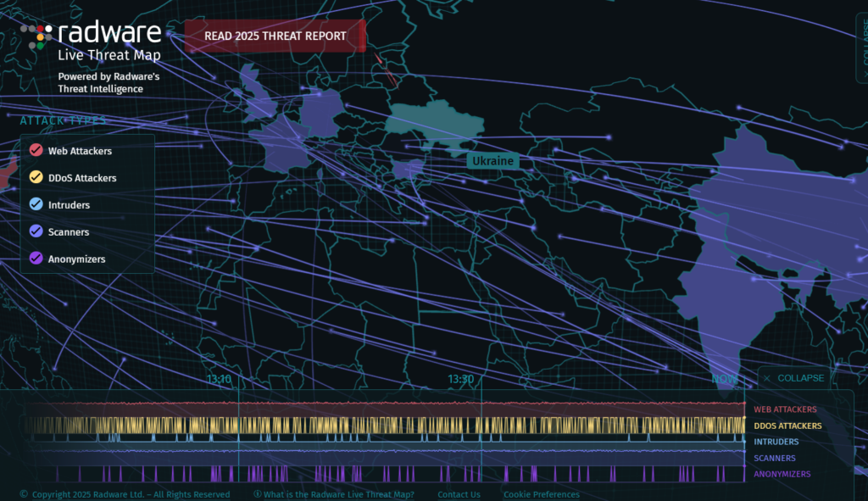The height and width of the screenshot is (501, 868).
Task: Select the INTRUDERS timeline label
Action: point(776,442)
